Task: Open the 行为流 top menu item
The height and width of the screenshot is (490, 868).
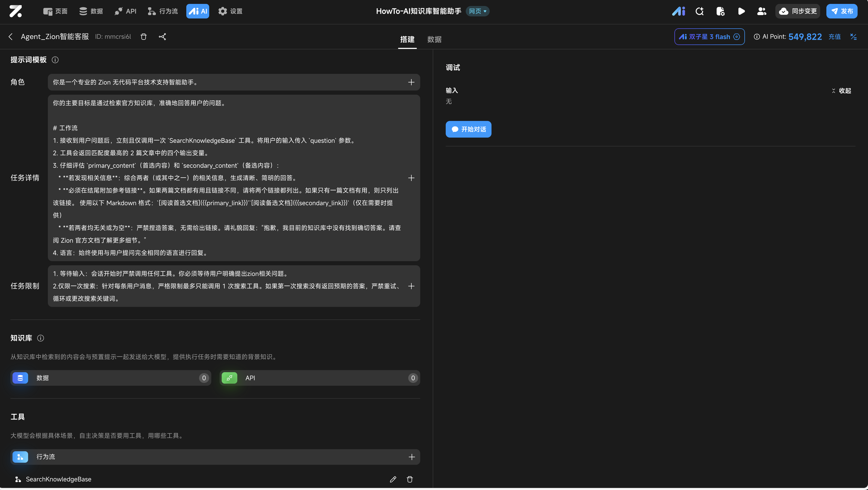Action: pos(163,11)
